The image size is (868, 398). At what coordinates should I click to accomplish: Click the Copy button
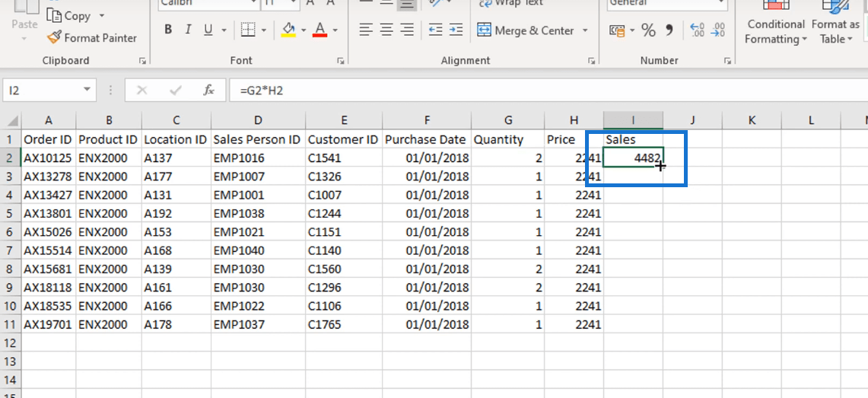pos(68,15)
